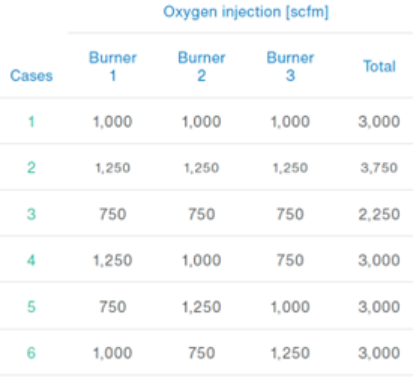Select the 'Burner 1' column header
The image size is (413, 377).
pyautogui.click(x=113, y=67)
